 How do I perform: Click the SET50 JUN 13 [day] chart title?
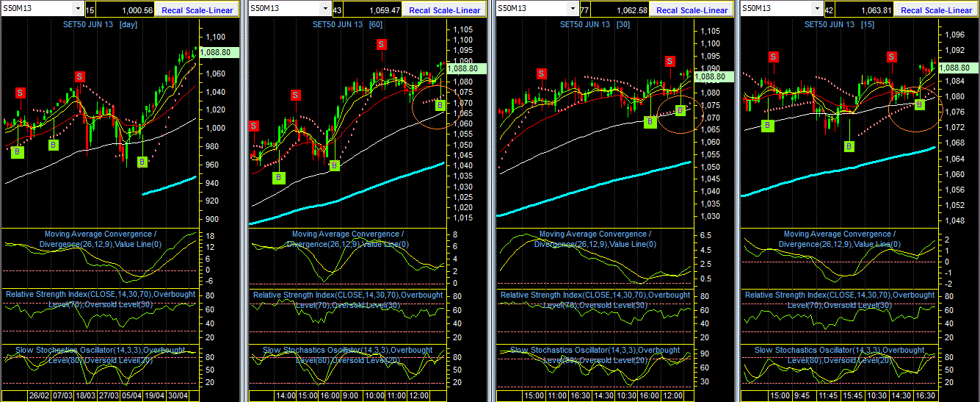(x=99, y=25)
